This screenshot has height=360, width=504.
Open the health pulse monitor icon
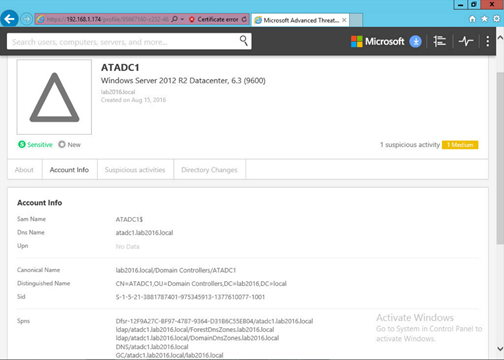point(466,41)
